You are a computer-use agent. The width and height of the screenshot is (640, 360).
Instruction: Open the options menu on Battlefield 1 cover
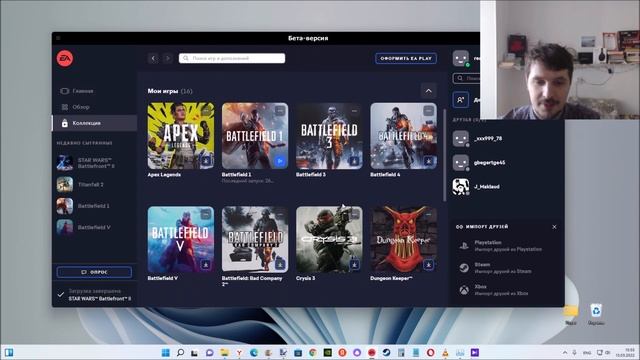280,111
